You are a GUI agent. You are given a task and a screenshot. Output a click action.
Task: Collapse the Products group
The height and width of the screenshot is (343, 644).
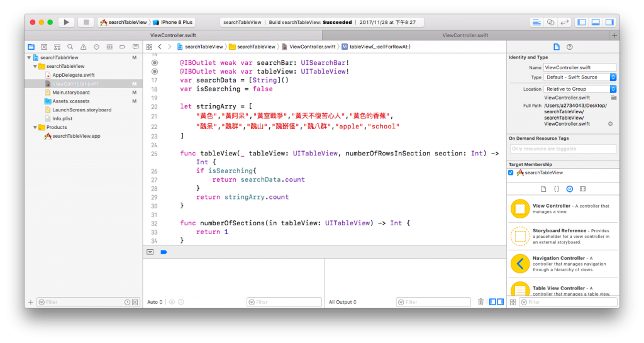pos(35,127)
